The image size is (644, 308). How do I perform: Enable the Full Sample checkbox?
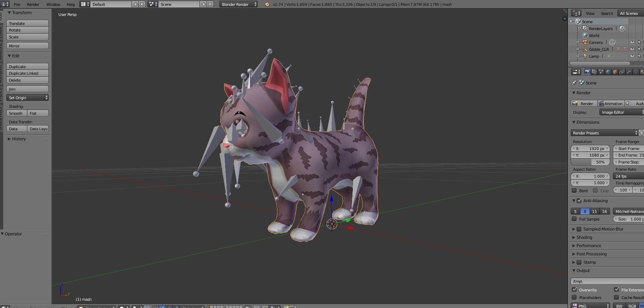tap(574, 219)
